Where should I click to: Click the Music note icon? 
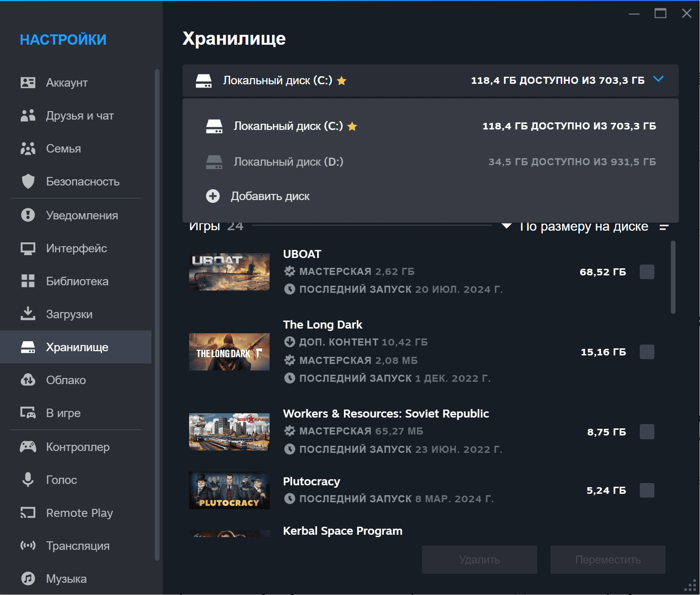tap(28, 579)
